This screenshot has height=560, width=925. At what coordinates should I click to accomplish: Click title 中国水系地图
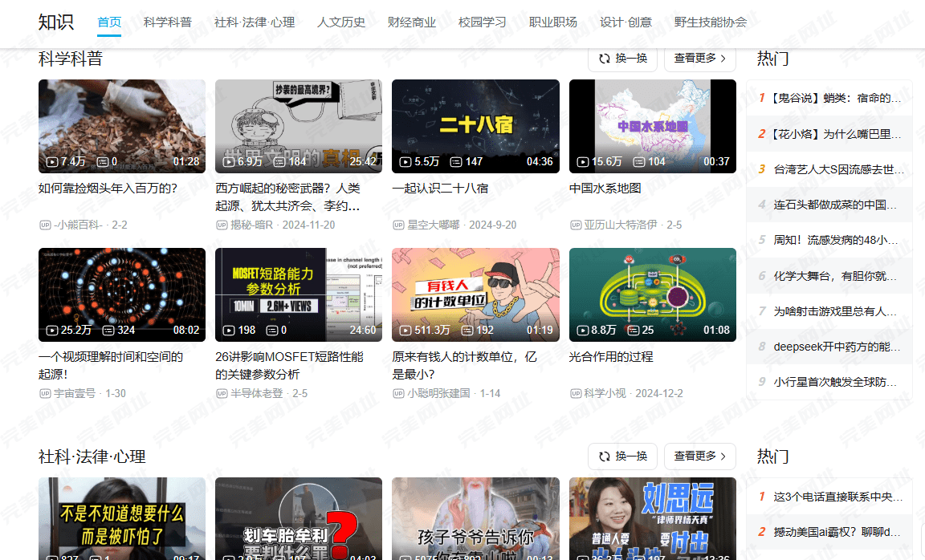click(605, 188)
